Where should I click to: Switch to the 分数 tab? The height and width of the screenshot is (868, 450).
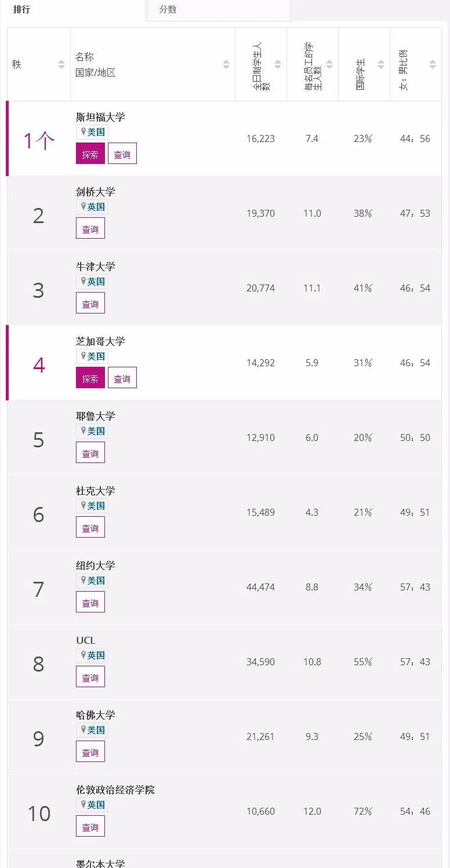(168, 9)
